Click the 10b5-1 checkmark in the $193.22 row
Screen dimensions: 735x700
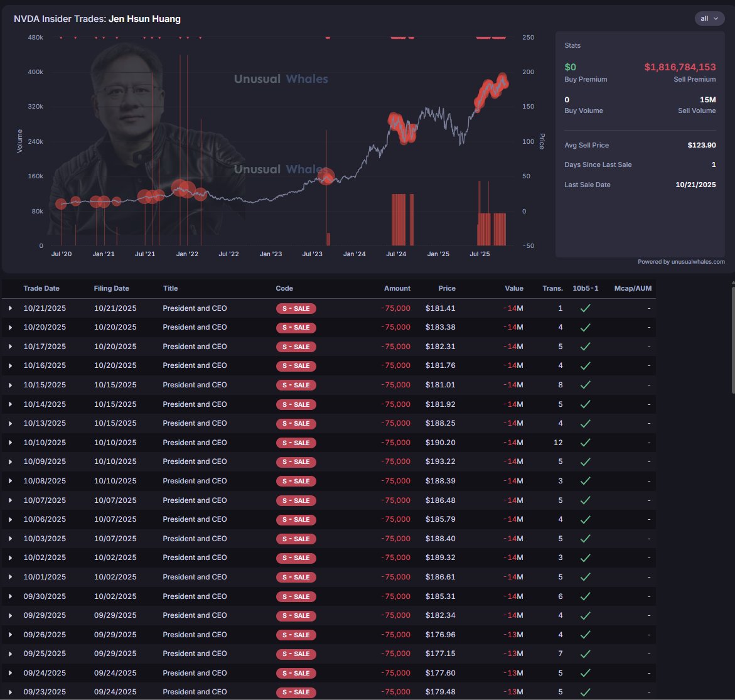click(585, 462)
